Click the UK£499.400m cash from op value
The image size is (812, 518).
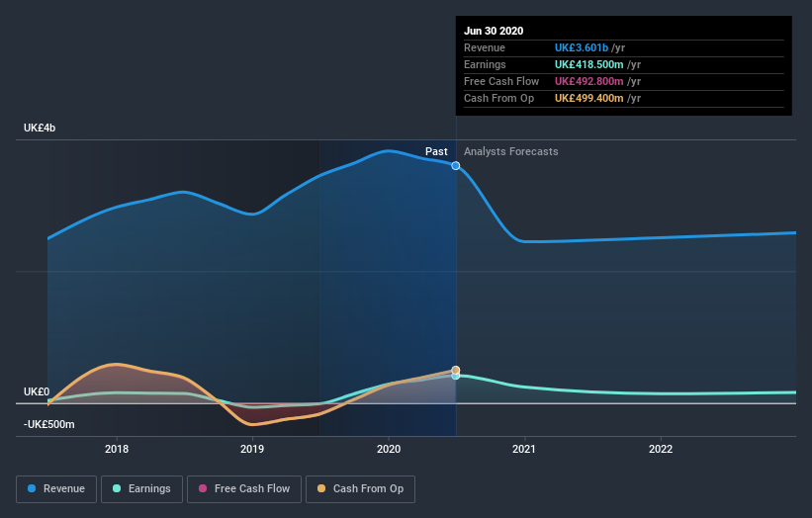click(x=588, y=98)
